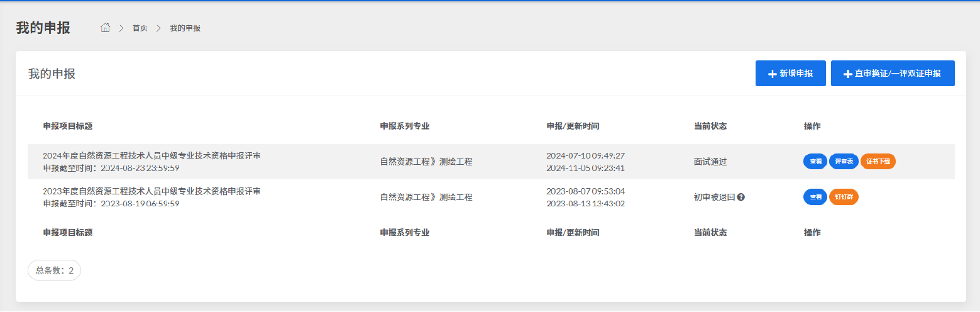
Task: Select the 2024年度自然资源工程技术人员 application title
Action: pos(151,155)
